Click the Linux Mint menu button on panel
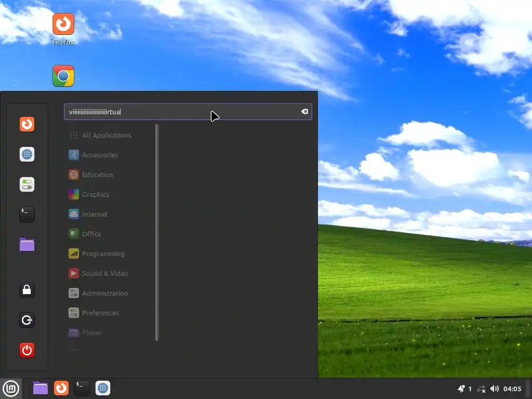Screen dimensions: 532x399 (11, 389)
